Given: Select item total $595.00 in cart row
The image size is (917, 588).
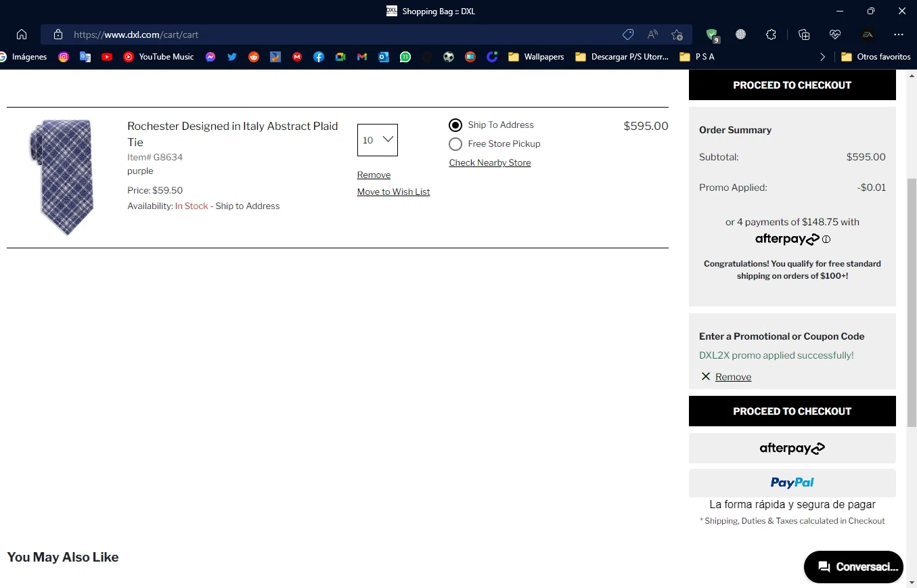Looking at the screenshot, I should 646,126.
